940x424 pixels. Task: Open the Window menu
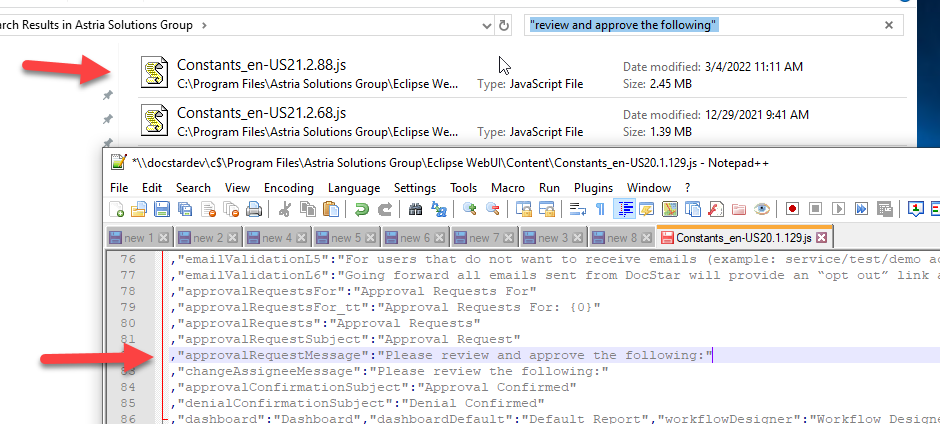649,188
